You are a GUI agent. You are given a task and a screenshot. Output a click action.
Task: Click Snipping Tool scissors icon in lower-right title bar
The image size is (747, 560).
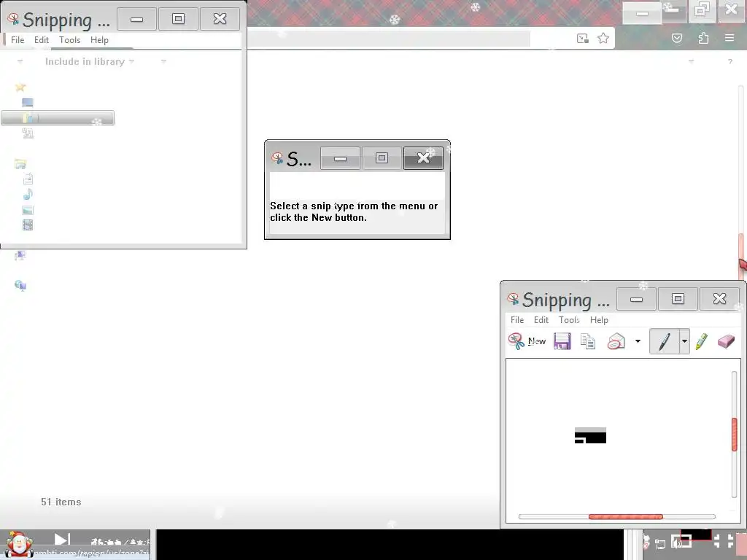[x=513, y=298]
